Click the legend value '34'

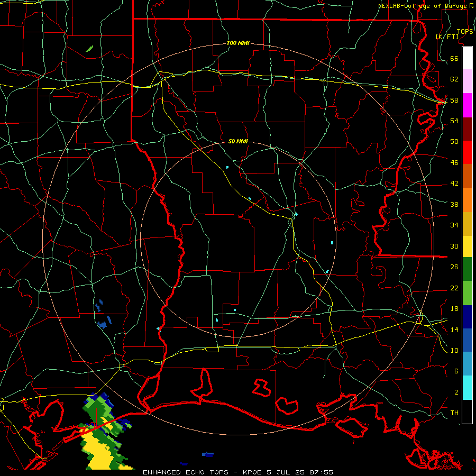(454, 225)
